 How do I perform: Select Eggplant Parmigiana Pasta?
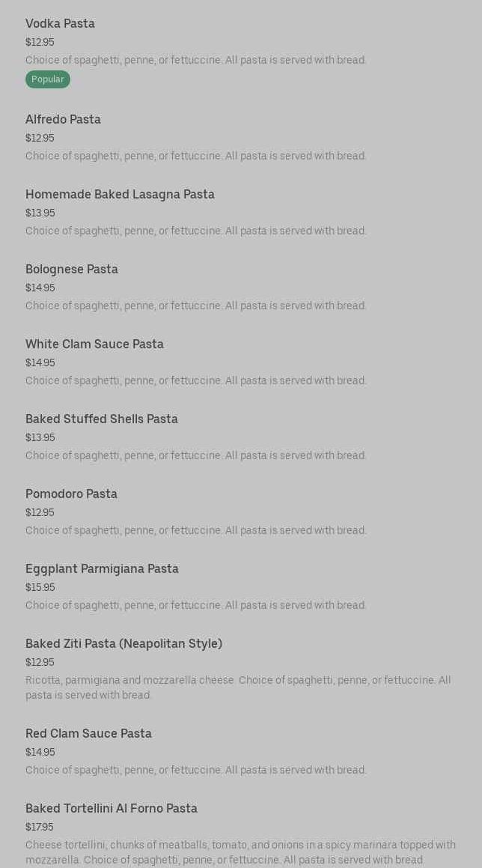point(102,569)
